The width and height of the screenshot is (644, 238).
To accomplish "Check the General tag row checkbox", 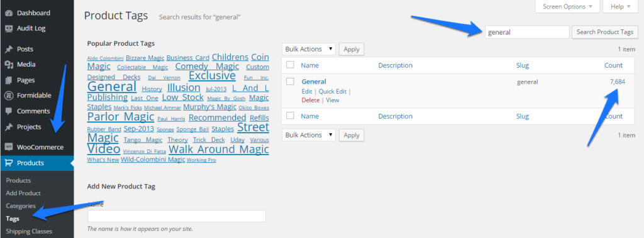I will (290, 81).
